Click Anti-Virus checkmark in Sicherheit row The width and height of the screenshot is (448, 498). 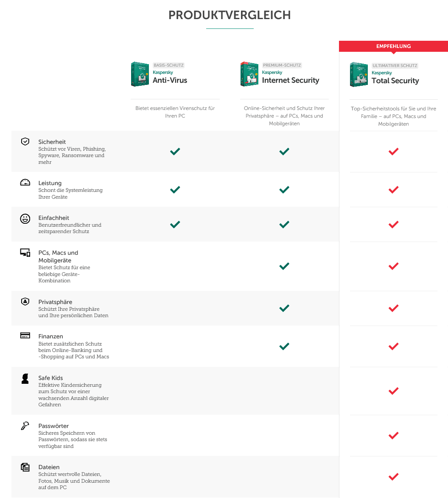click(x=175, y=151)
